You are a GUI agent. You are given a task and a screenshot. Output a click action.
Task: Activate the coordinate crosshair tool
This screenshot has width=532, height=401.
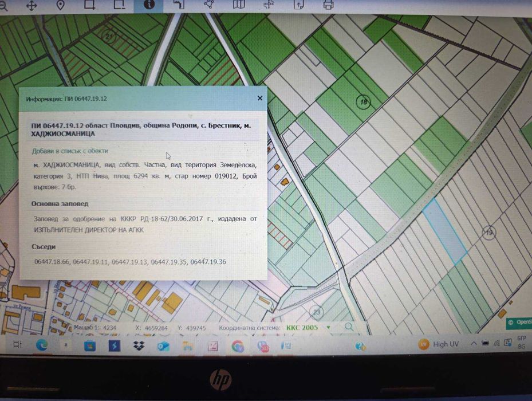(x=269, y=5)
